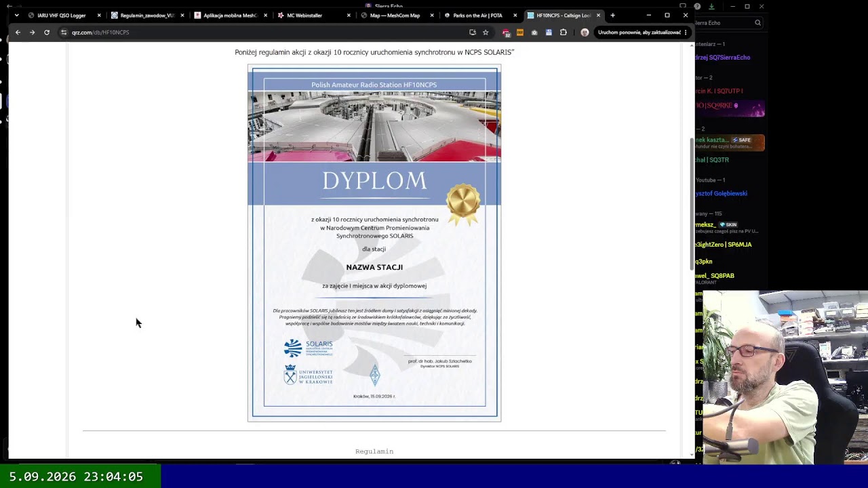Click the Uruchom ponownie, aby zaktualizować button
This screenshot has height=488, width=868.
[x=639, y=33]
